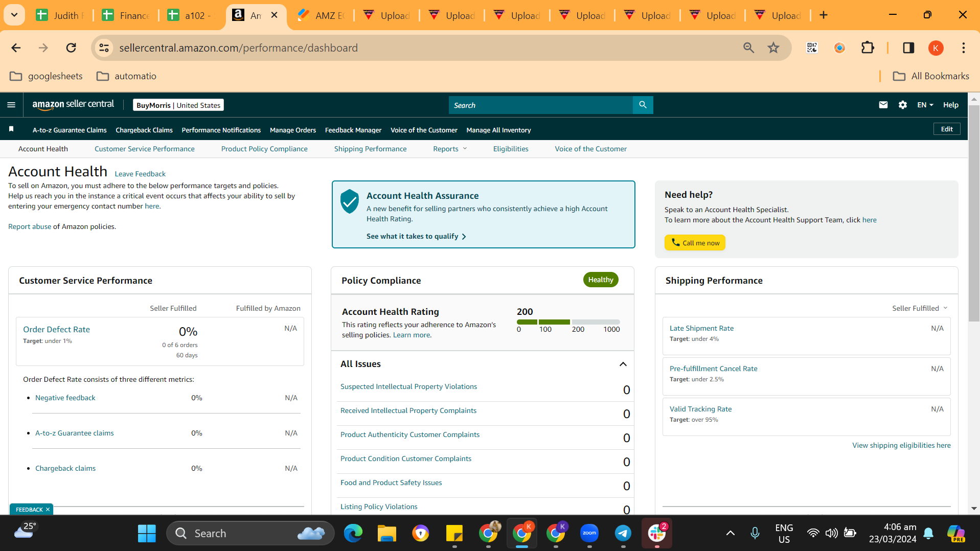Open the Eligibilities tab

(x=511, y=149)
